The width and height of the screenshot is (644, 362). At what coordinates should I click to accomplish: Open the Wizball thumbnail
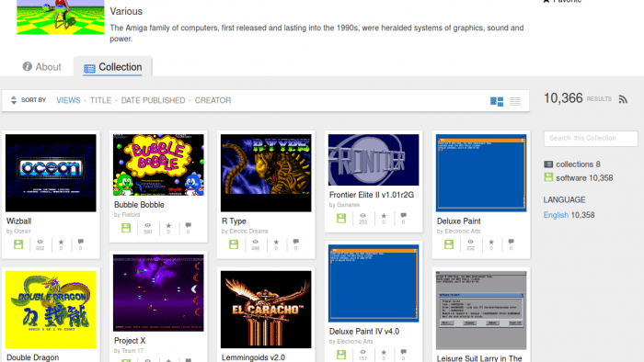click(x=51, y=173)
